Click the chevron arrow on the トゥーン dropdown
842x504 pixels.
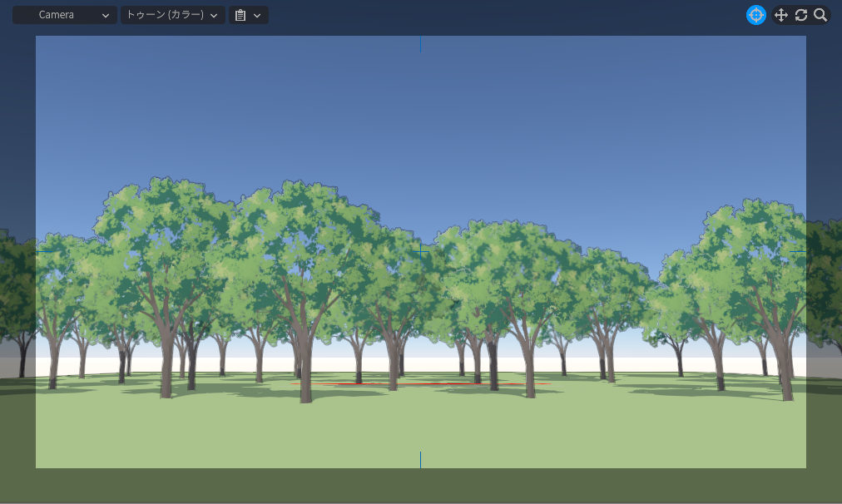(x=214, y=15)
